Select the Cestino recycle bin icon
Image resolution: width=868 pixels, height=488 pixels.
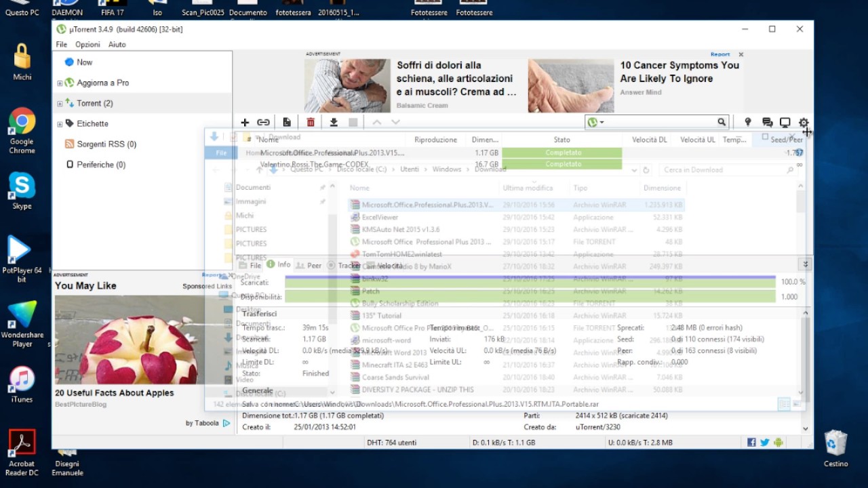click(835, 448)
